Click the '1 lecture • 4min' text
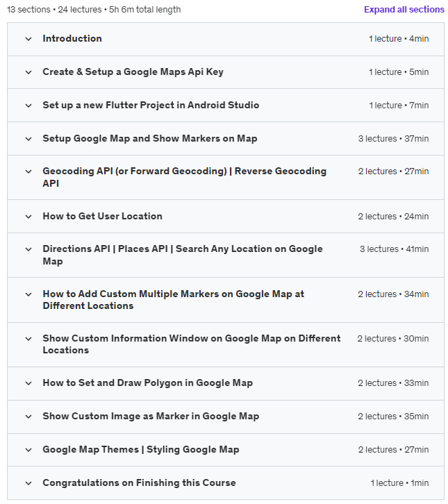The image size is (448, 504). pyautogui.click(x=399, y=39)
